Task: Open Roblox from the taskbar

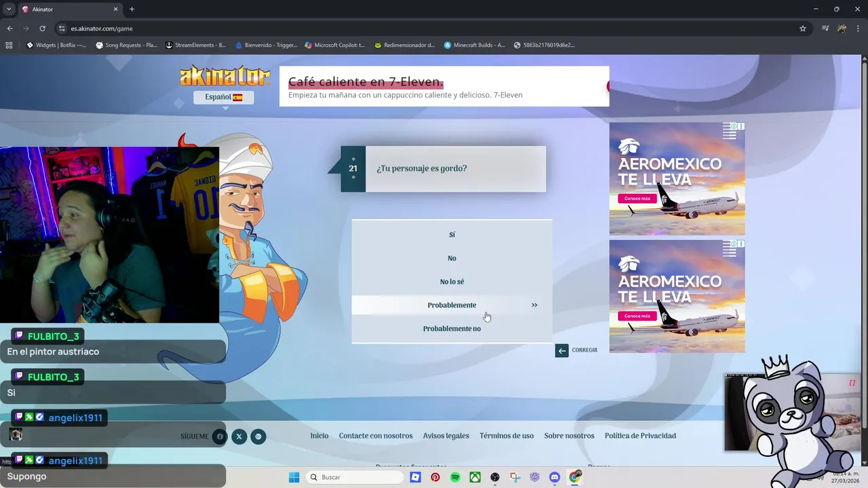Action: pos(415,477)
